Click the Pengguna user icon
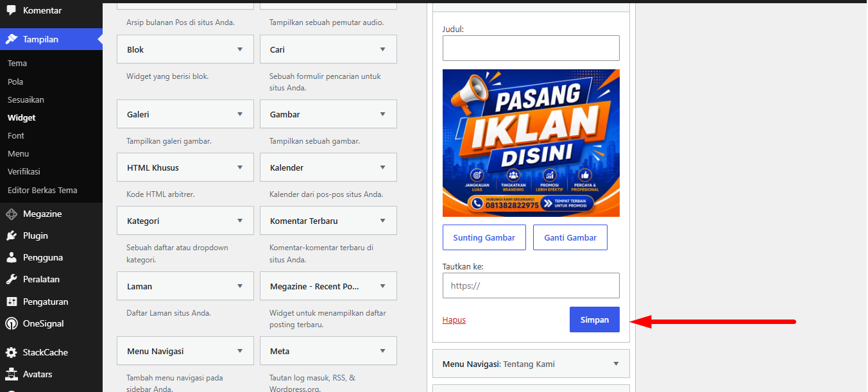Viewport: 868px width, 392px height. (12, 257)
